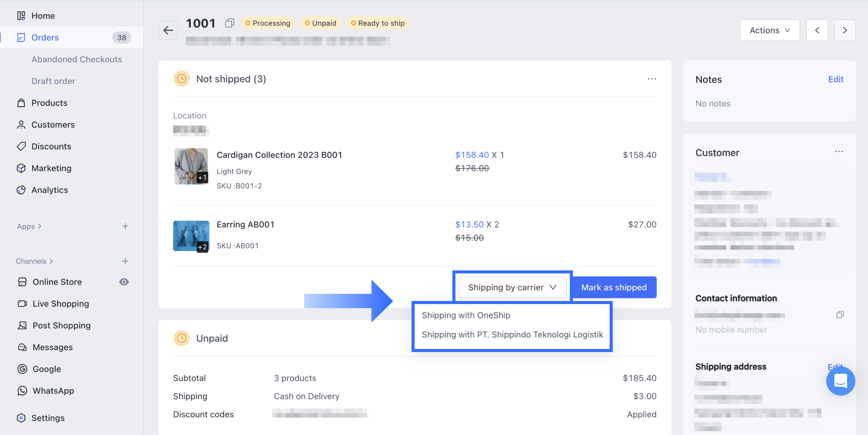Click the back arrow beside order 1001
This screenshot has height=435, width=868.
(168, 30)
